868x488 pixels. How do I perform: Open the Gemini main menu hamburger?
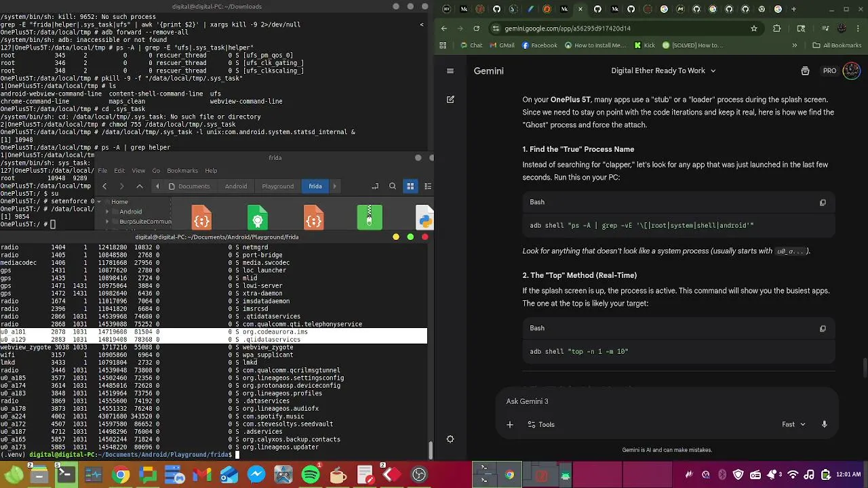click(x=450, y=70)
